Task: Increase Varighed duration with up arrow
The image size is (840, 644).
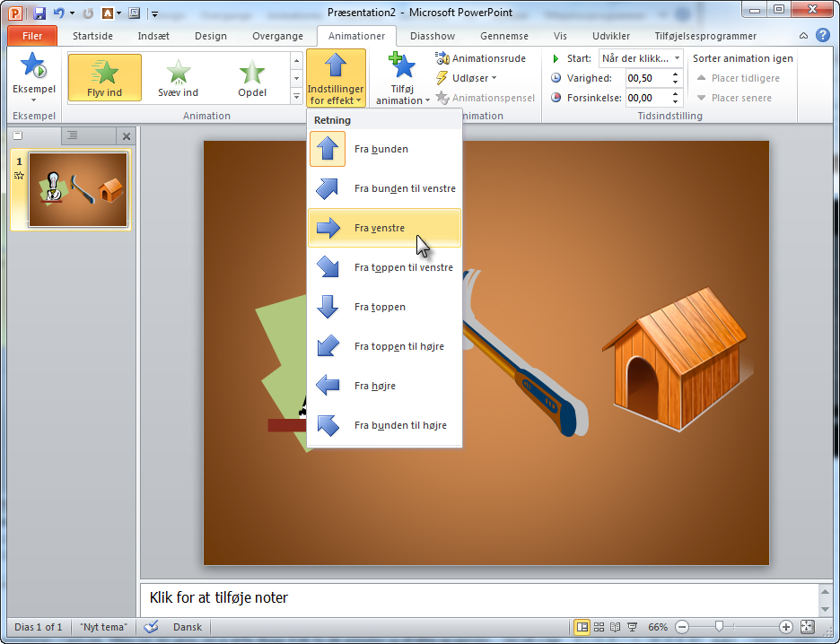Action: [676, 74]
